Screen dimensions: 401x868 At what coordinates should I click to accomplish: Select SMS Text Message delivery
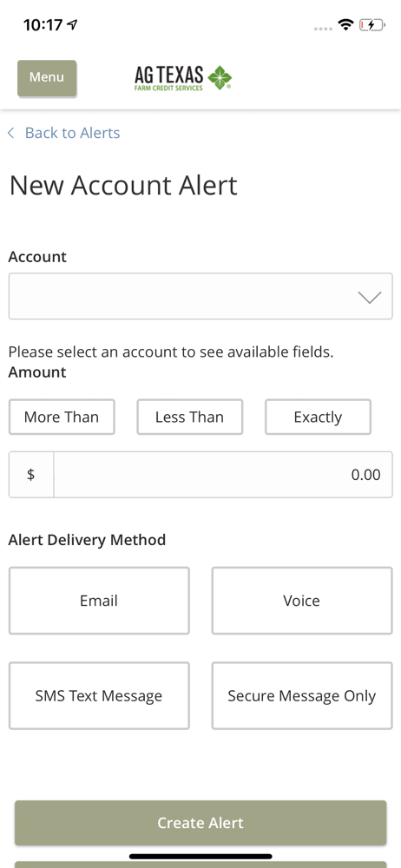[x=99, y=696]
